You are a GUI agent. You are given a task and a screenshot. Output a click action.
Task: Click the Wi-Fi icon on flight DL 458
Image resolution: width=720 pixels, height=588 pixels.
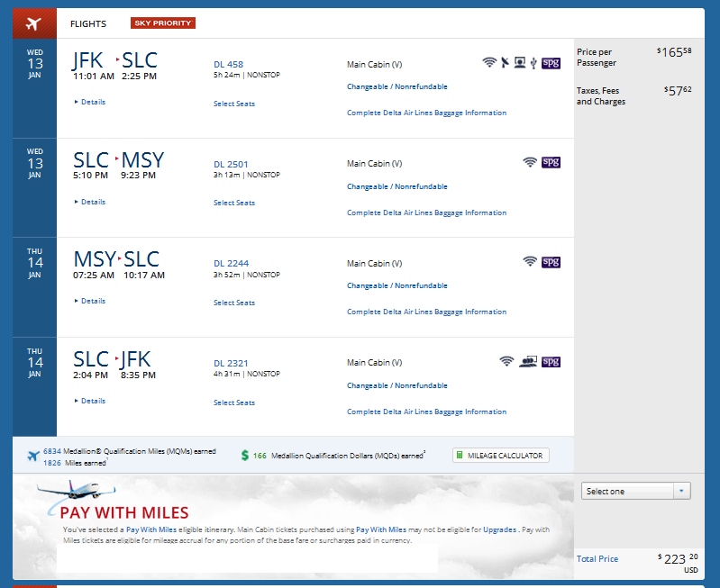pyautogui.click(x=489, y=62)
